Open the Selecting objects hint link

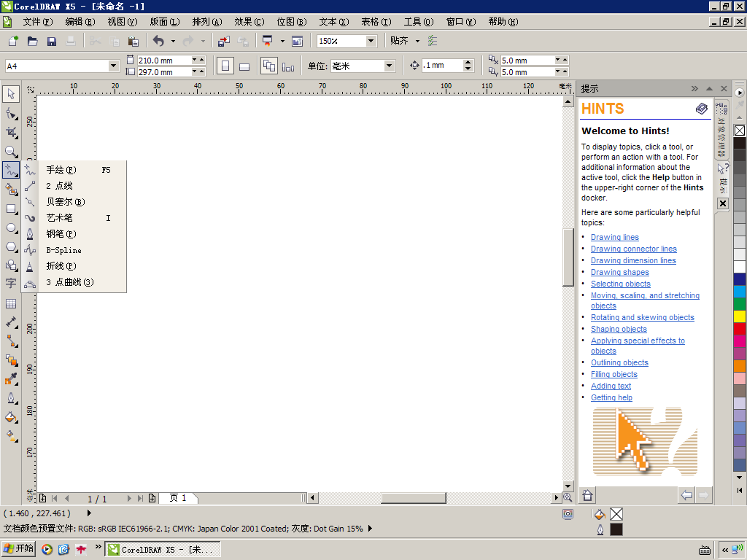620,284
